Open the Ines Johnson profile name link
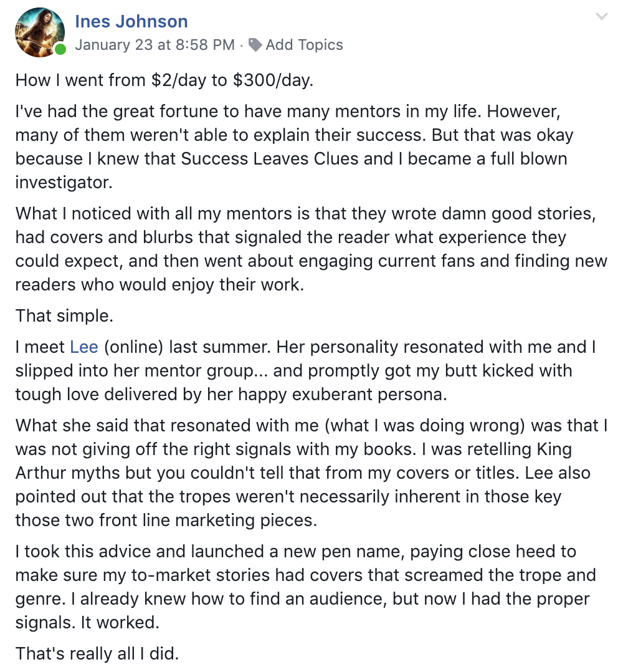The image size is (623, 672). point(131,21)
